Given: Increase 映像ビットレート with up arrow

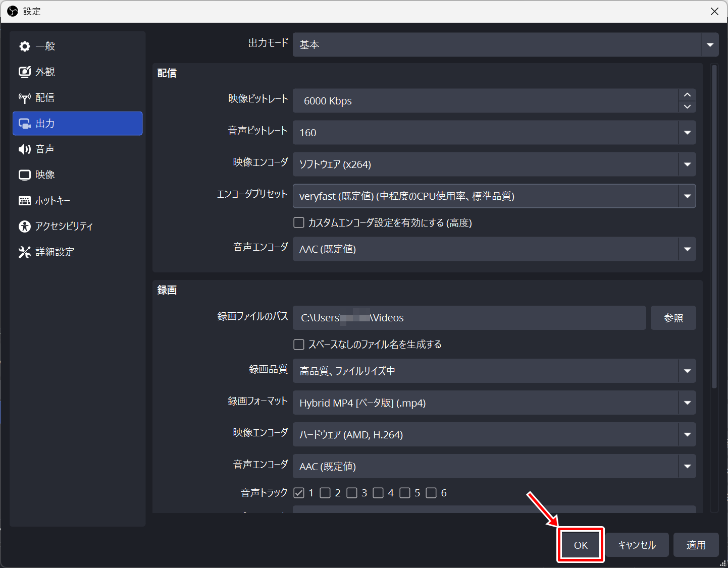Looking at the screenshot, I should pyautogui.click(x=687, y=95).
